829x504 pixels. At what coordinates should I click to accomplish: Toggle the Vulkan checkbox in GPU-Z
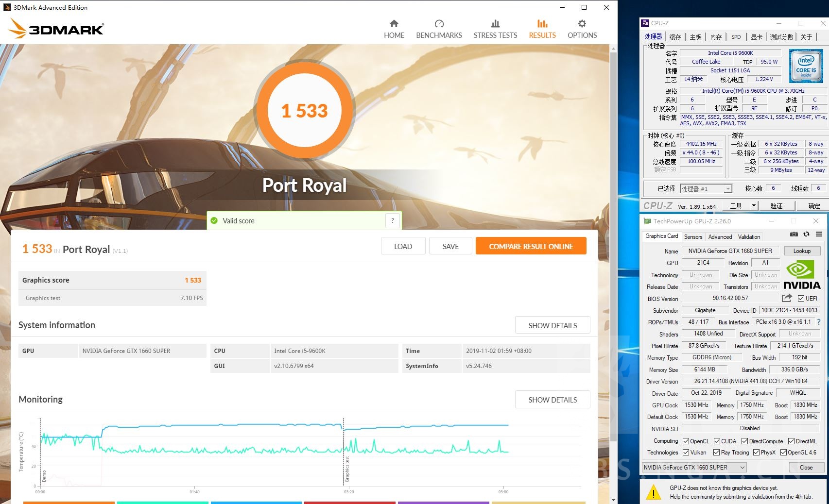click(x=686, y=453)
